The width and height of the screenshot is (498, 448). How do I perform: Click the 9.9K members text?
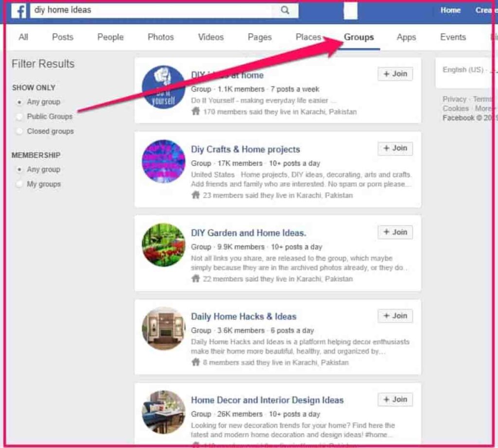(x=241, y=247)
